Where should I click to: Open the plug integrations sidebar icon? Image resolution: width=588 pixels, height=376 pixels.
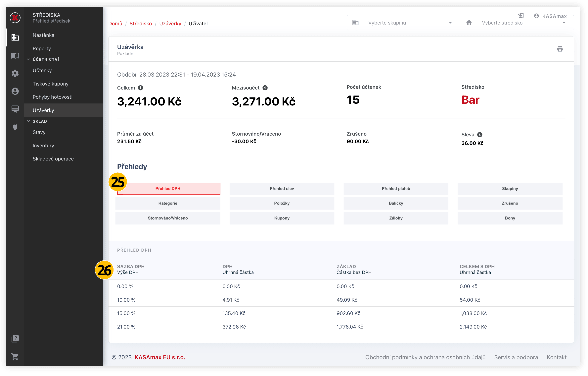(x=15, y=127)
